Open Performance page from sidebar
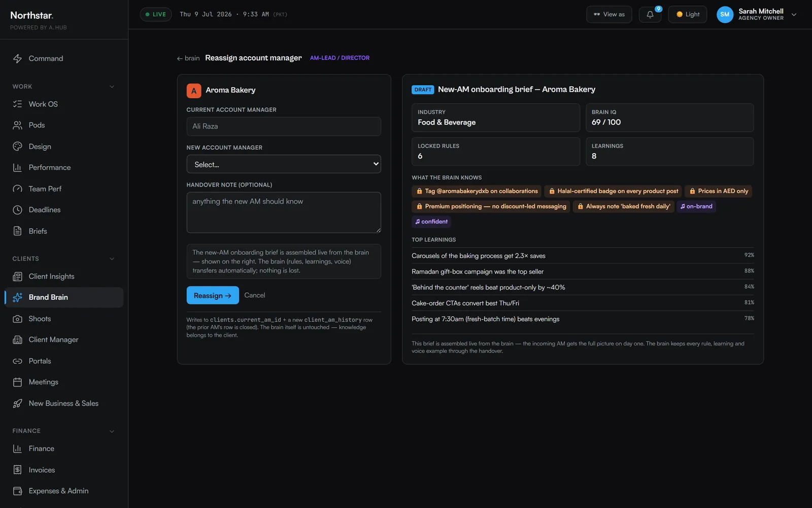 (x=64, y=168)
